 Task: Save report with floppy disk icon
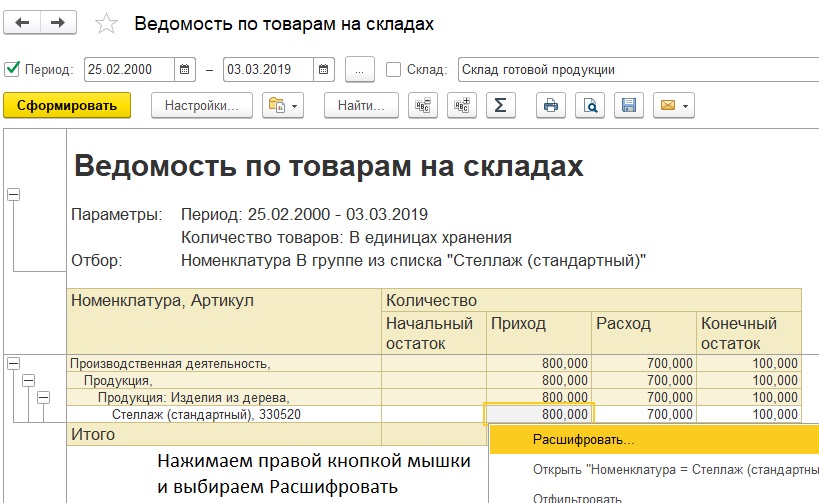[628, 106]
